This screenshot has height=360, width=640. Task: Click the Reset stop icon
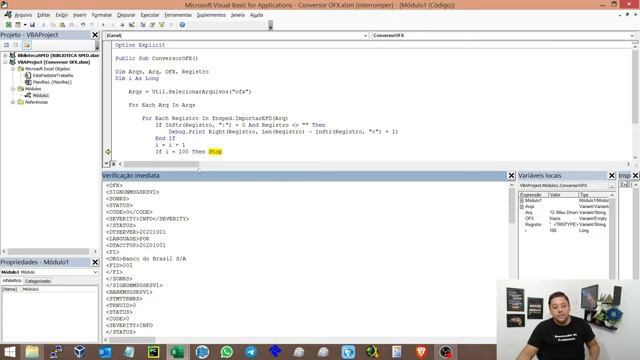pos(122,25)
